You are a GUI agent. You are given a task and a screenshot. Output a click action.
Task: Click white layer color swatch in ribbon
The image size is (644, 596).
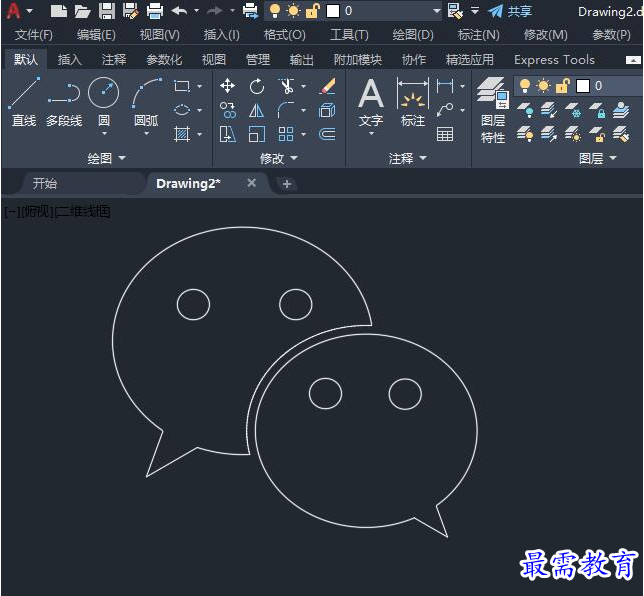coord(583,86)
